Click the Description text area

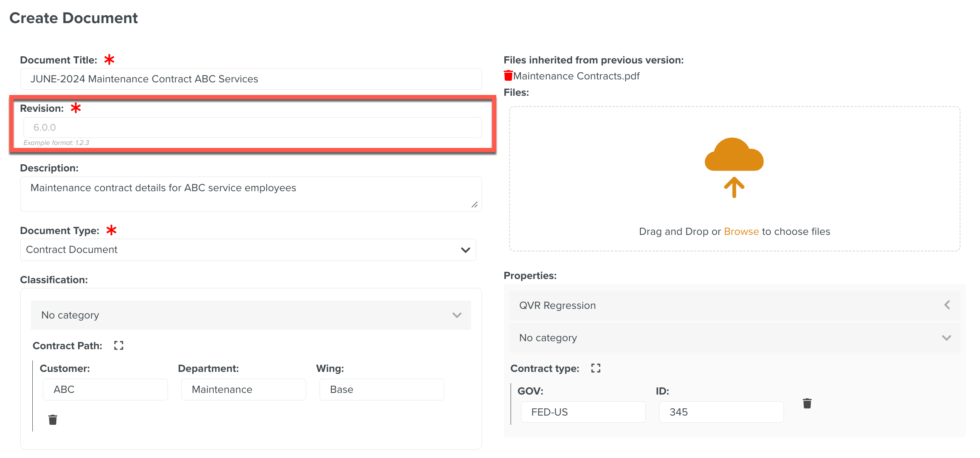[x=251, y=194]
